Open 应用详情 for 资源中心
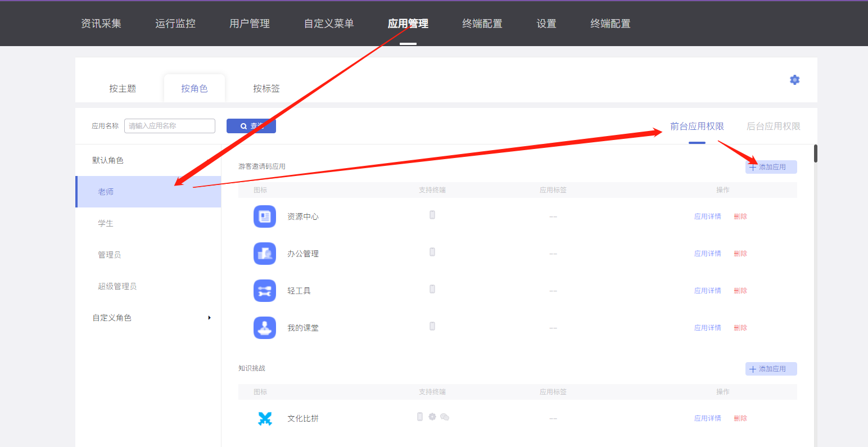This screenshot has width=868, height=447. point(708,216)
